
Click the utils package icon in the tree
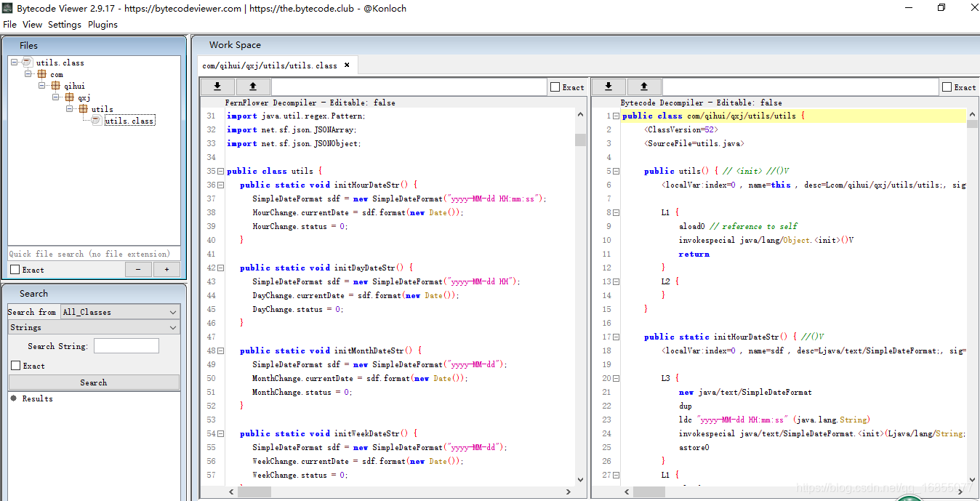[84, 109]
